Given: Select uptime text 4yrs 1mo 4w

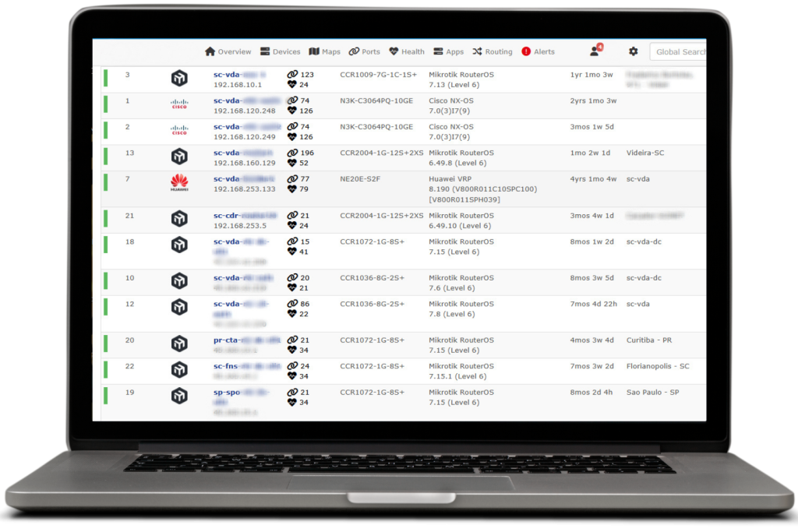Looking at the screenshot, I should click(x=593, y=178).
